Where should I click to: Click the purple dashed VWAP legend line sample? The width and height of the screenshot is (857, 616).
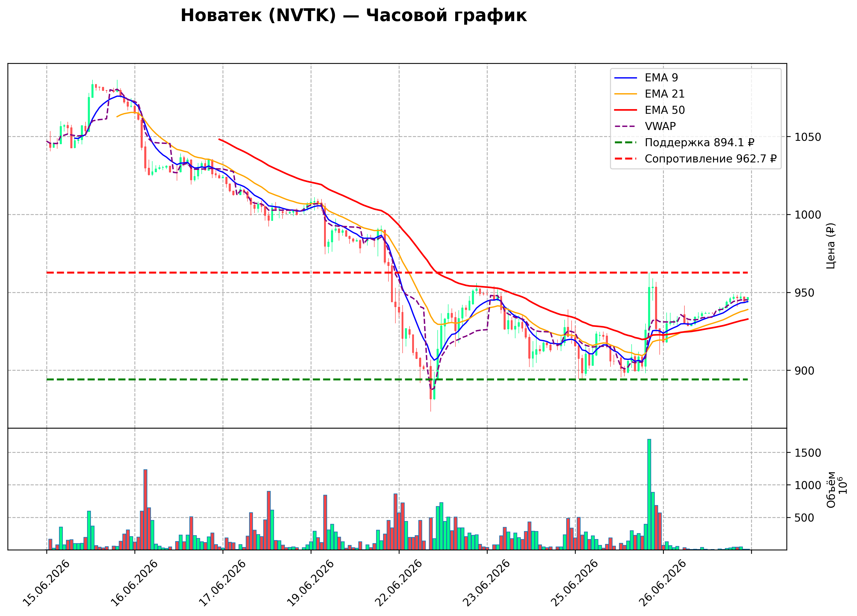point(626,127)
